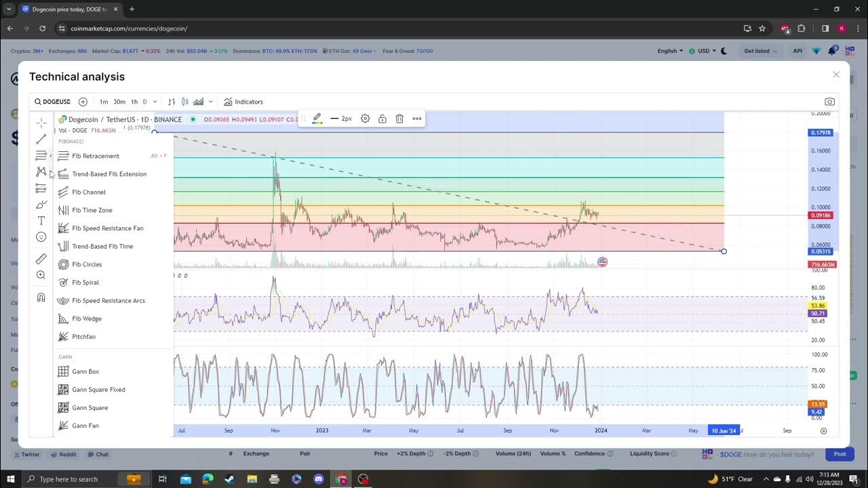Viewport: 868px width, 488px height.
Task: Expand the USD currency selector
Action: pyautogui.click(x=701, y=51)
